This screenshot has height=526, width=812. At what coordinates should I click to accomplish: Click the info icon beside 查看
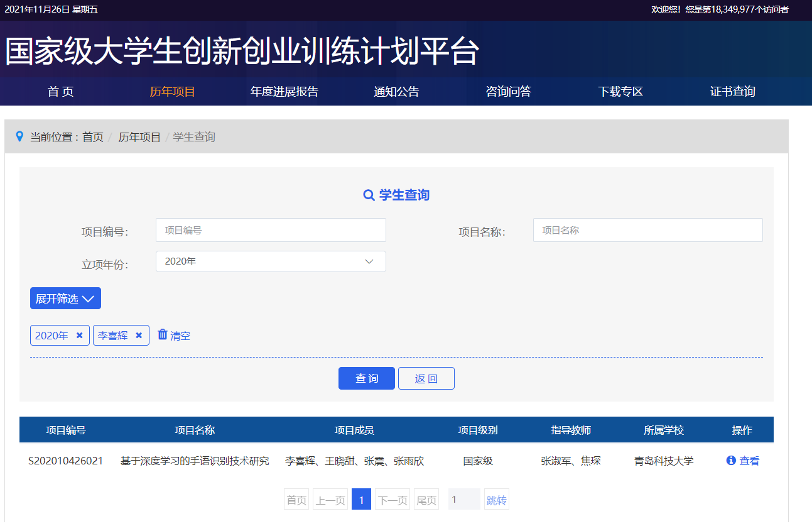point(731,461)
